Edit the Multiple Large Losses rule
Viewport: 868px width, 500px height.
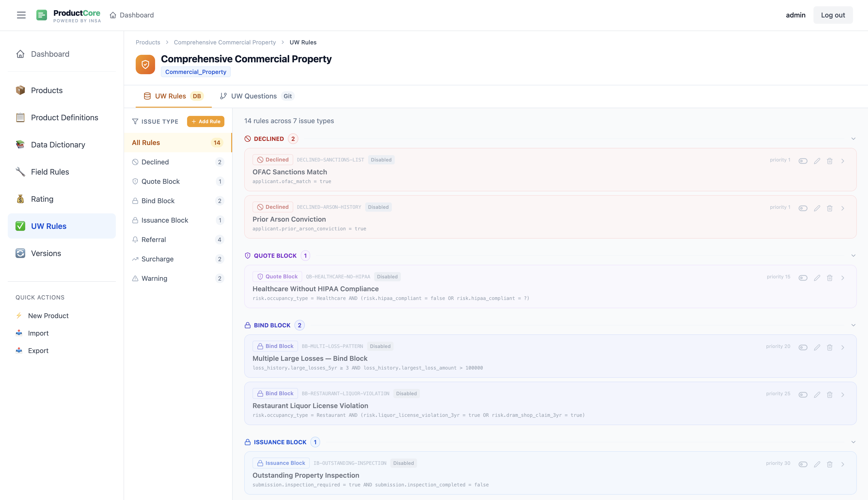[817, 347]
